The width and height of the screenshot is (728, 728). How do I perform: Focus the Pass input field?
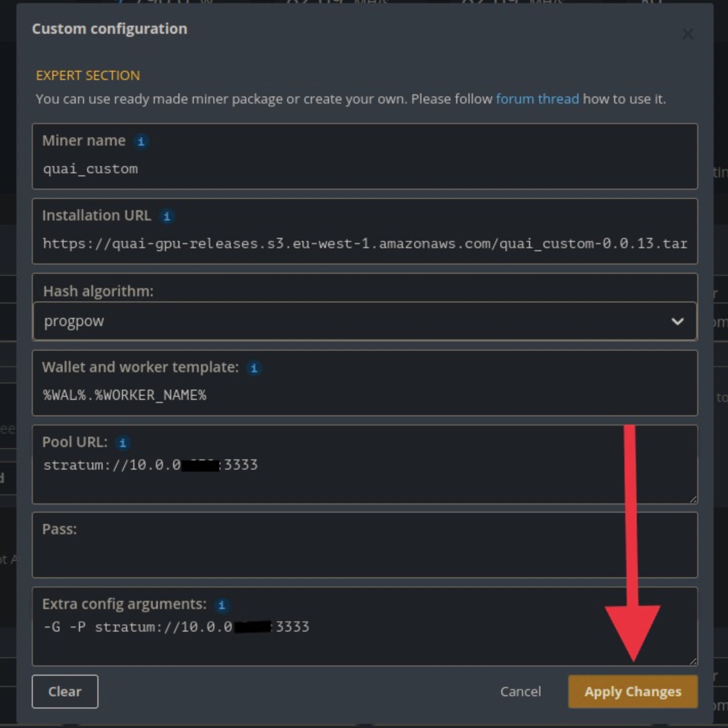pos(359,554)
